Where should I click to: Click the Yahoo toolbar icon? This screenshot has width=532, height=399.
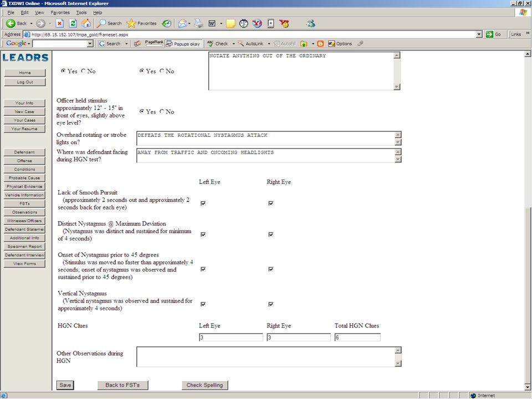[258, 23]
